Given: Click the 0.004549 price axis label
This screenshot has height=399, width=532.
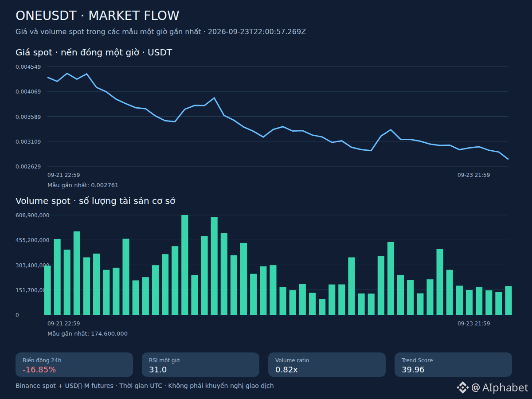Looking at the screenshot, I should (28, 66).
